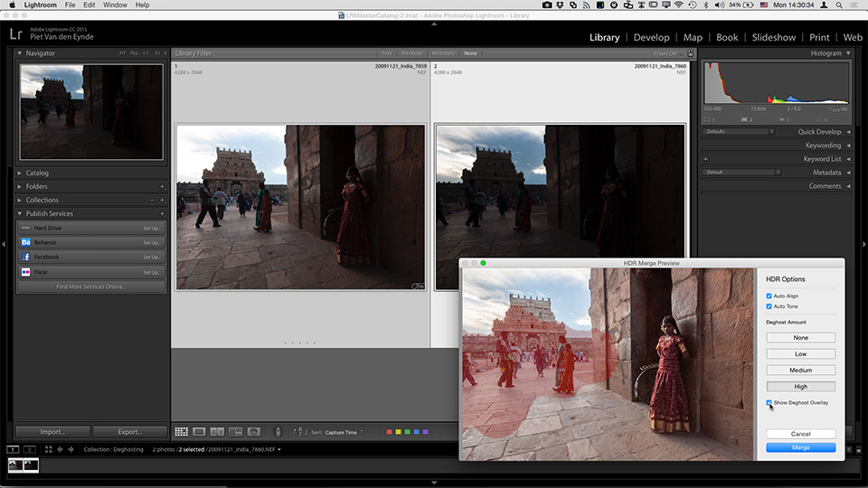Toggle sort direction a-z icon
Image resolution: width=868 pixels, height=488 pixels.
[299, 432]
